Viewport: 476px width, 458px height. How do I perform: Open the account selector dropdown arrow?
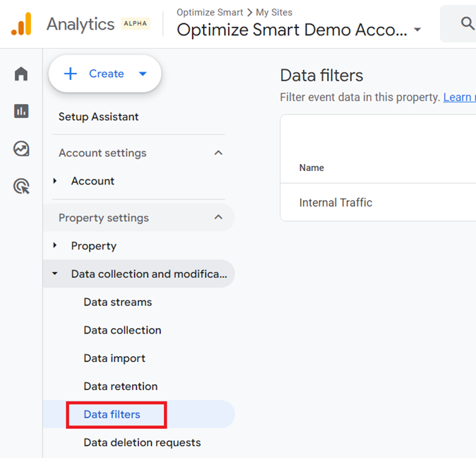417,30
